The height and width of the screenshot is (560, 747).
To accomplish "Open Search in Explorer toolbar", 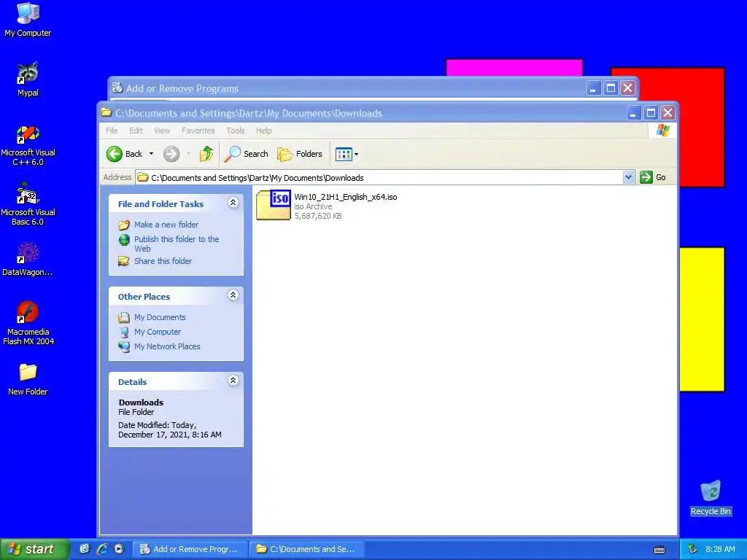I will 247,154.
